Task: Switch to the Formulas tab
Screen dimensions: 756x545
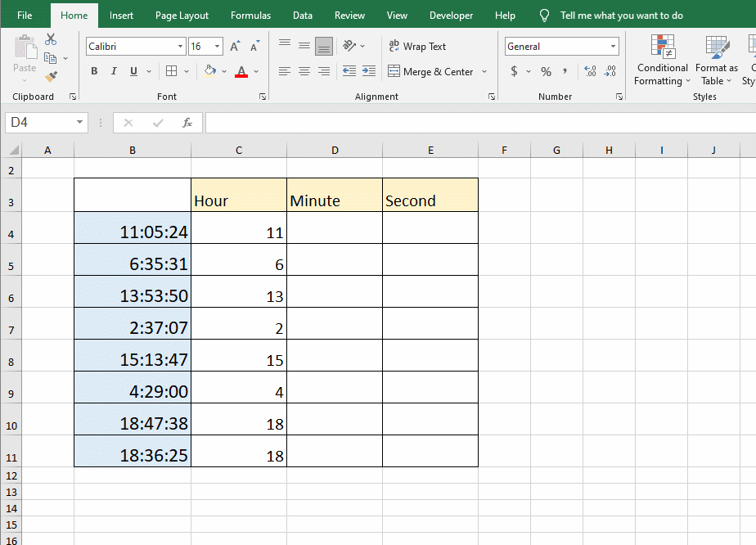Action: tap(250, 15)
